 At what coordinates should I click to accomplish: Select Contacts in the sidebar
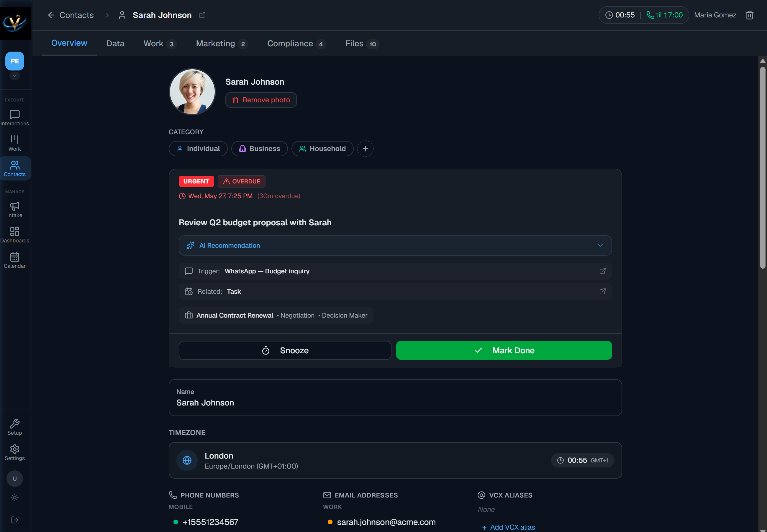tap(15, 169)
